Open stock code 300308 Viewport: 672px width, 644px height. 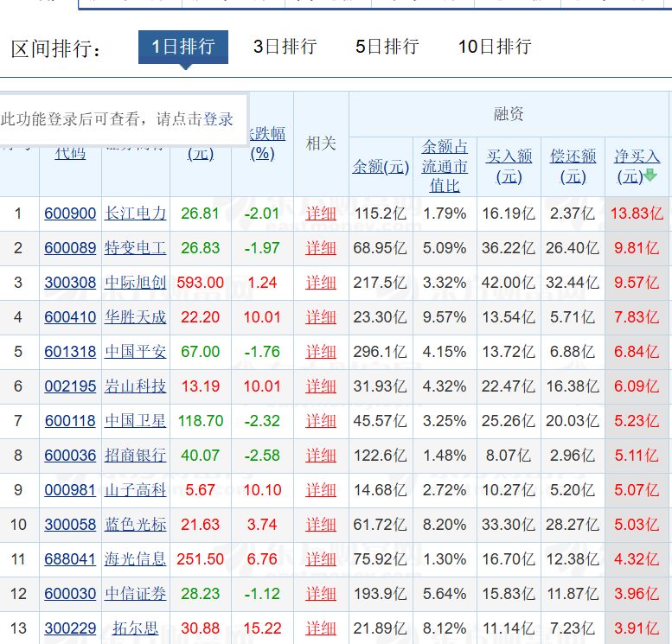coord(70,283)
